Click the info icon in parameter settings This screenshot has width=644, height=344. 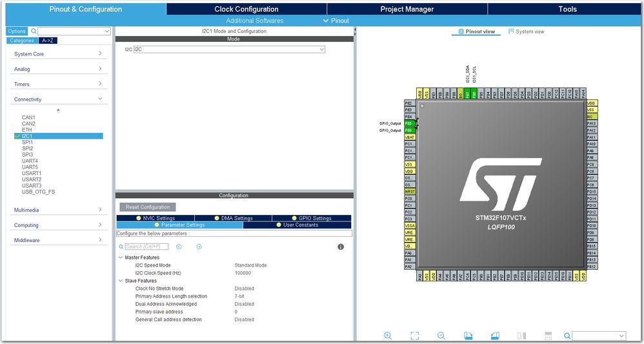click(x=341, y=247)
